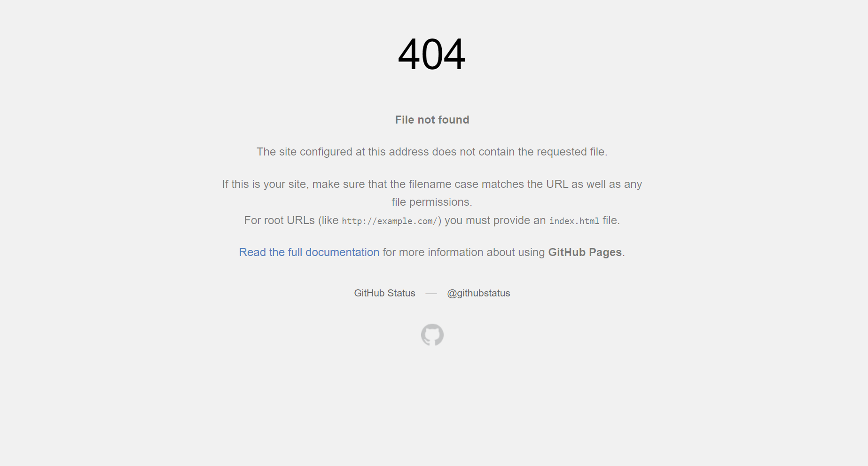Click the sentence starting The site configured

coord(432,152)
